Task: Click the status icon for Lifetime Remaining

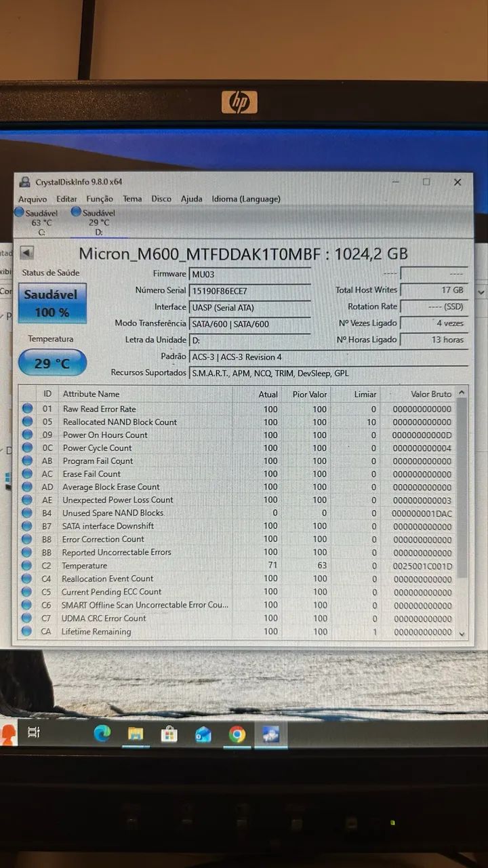Action: 27,631
